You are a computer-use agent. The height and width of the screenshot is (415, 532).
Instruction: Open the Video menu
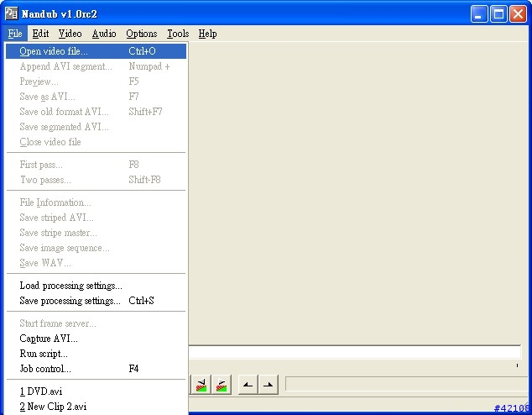tap(70, 34)
